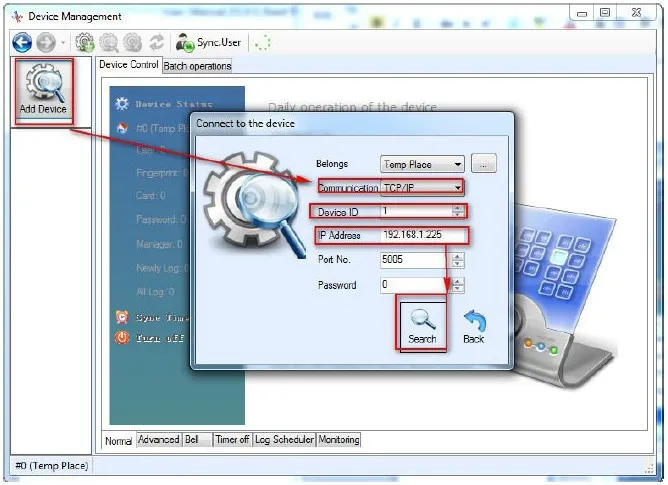Image resolution: width=668 pixels, height=485 pixels.
Task: Open the Communication TCP/IP dropdown
Action: point(422,188)
